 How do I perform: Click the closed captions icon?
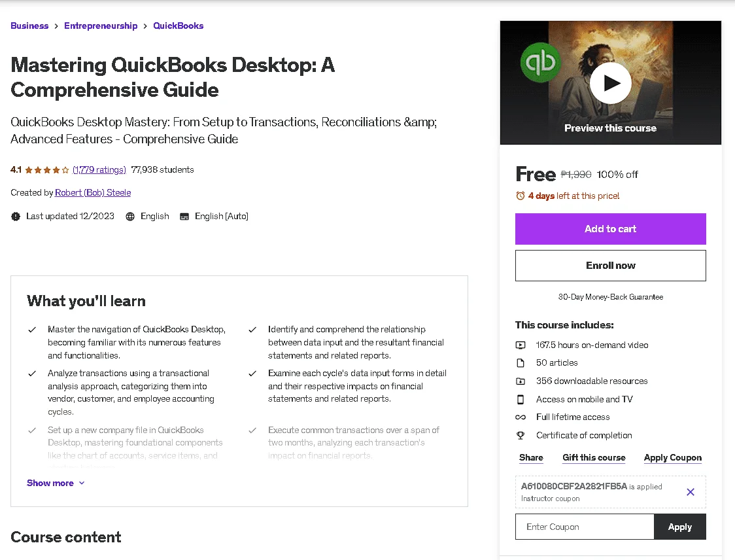(184, 216)
